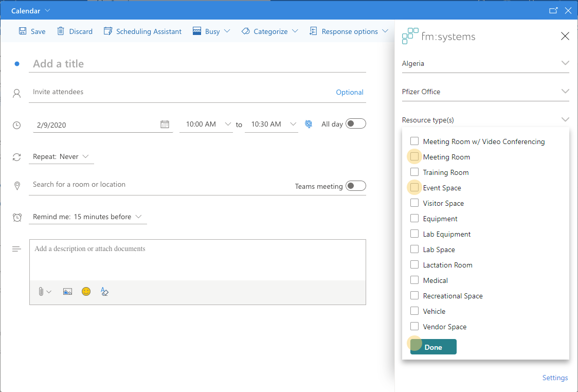
Task: Click the Busy status icon
Action: (x=197, y=31)
